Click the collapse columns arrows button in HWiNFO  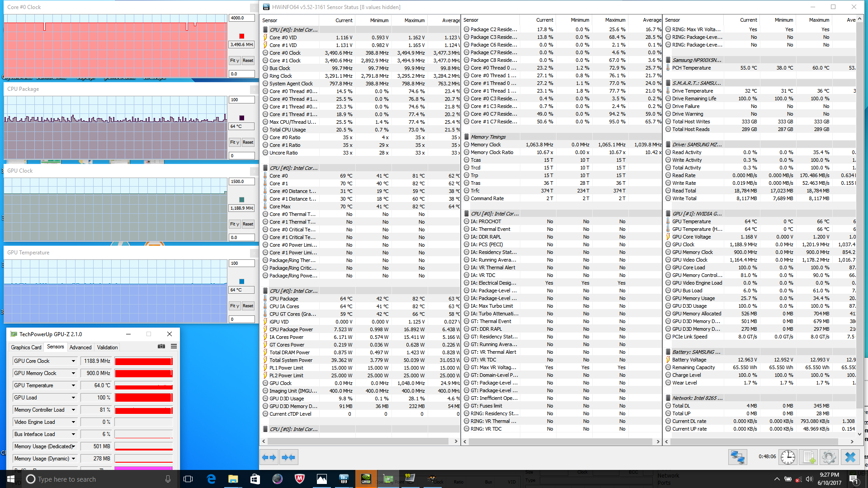point(288,457)
